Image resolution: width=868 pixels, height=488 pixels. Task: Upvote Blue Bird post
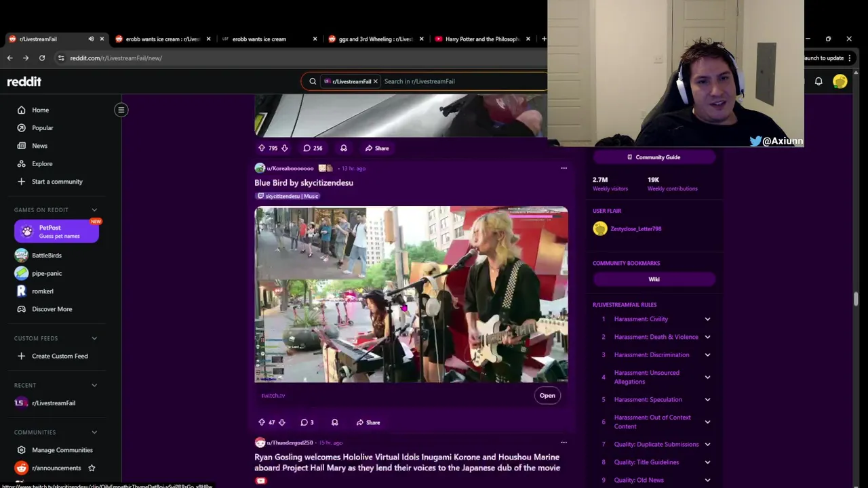click(262, 422)
